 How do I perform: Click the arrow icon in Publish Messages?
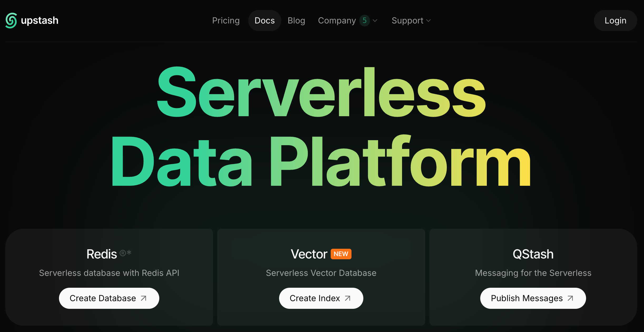point(570,298)
